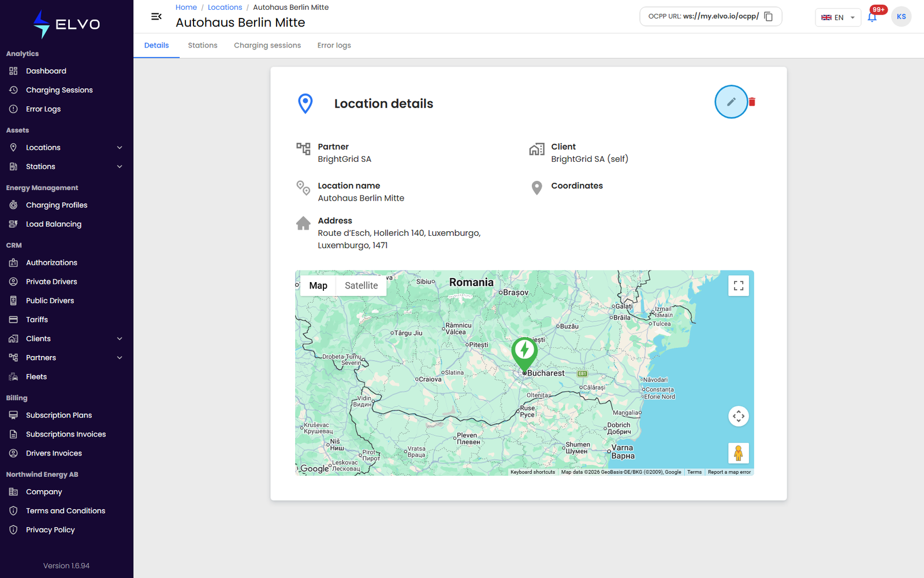Click location name value Autohaus Berlin Mitte

pyautogui.click(x=361, y=198)
